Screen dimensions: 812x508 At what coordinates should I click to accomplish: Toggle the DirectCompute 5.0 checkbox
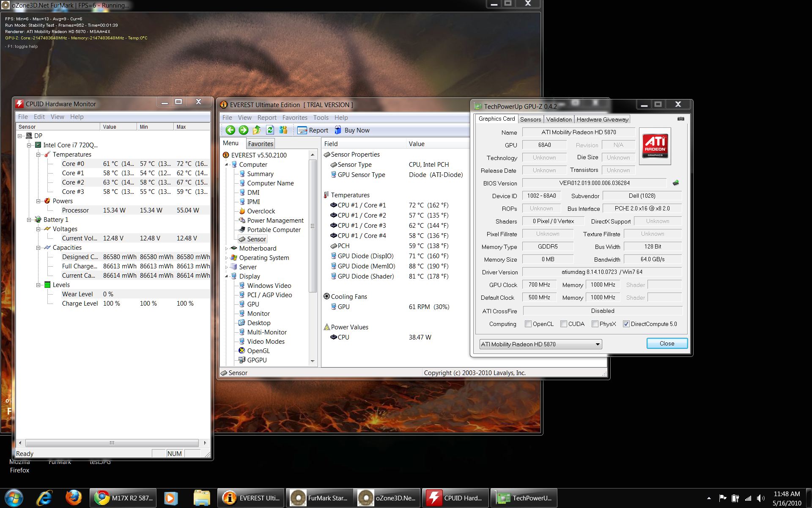pyautogui.click(x=626, y=324)
